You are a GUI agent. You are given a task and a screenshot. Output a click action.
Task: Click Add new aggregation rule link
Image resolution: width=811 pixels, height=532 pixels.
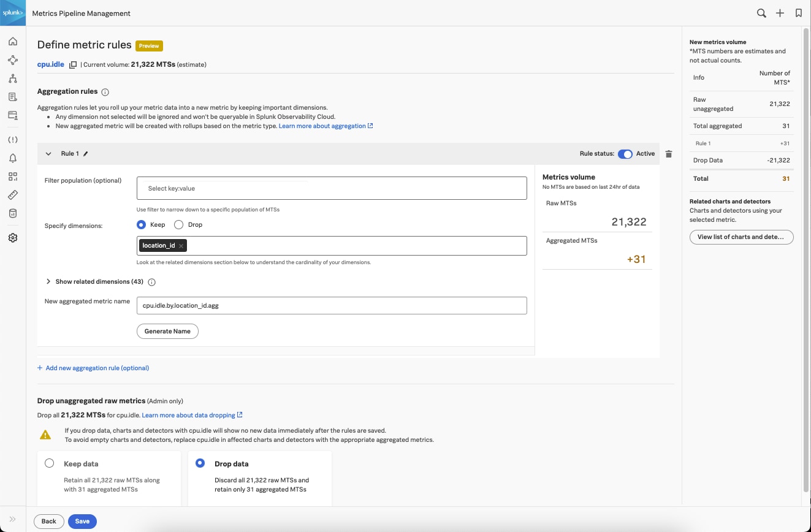click(x=93, y=368)
